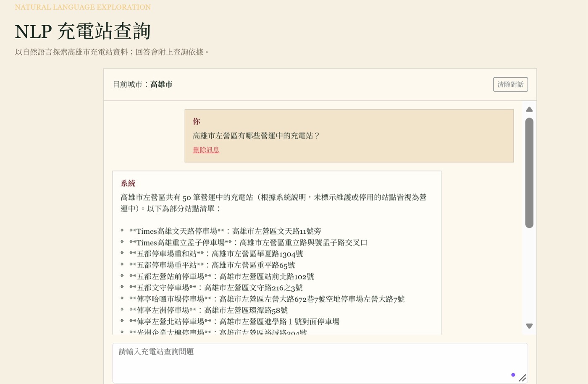Click the scrollbar up arrow in the chat panel
Screen dimensions: 588x384
pos(529,110)
